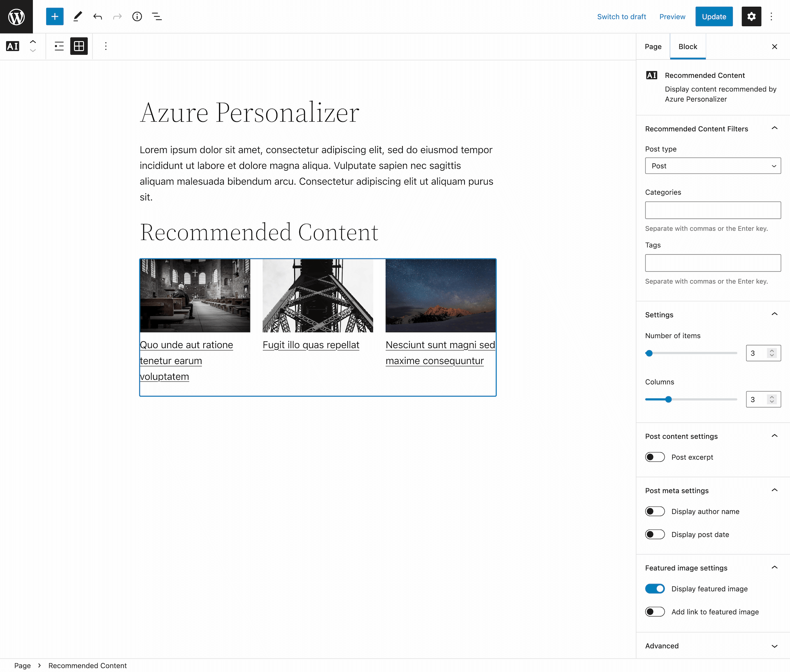Open the details view information icon

point(137,16)
